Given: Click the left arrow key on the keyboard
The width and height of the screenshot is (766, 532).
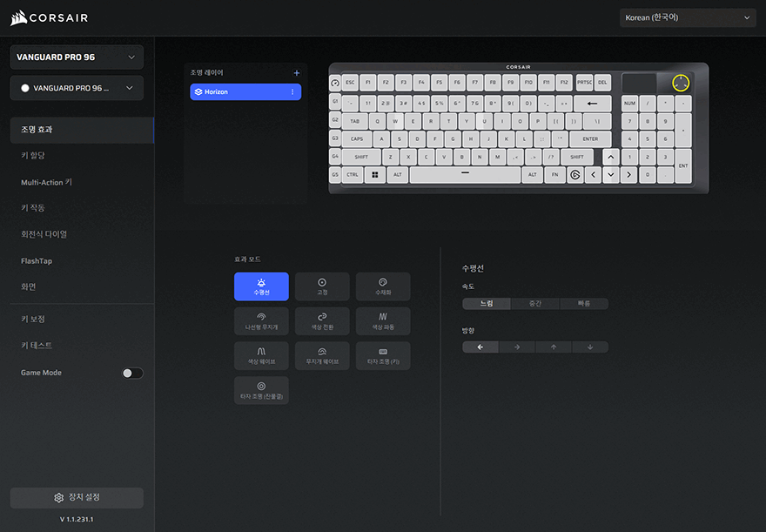Looking at the screenshot, I should click(593, 175).
